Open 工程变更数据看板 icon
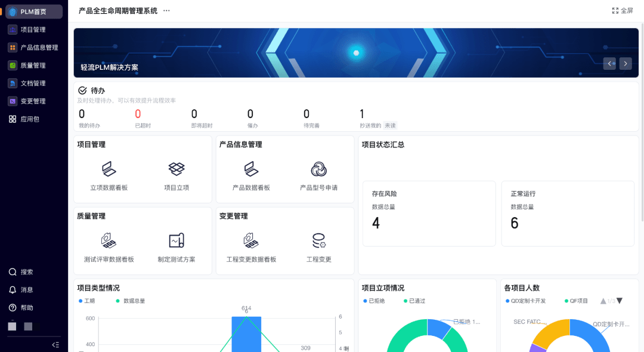644x352 pixels. pos(251,240)
